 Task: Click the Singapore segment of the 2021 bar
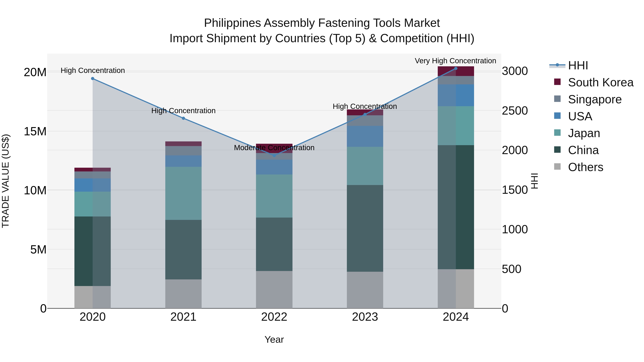(183, 151)
